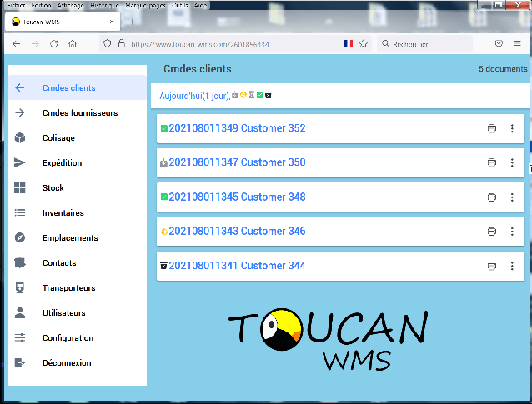Viewport: 532px width, 404px height.
Task: Open a new browser tab
Action: 132,22
